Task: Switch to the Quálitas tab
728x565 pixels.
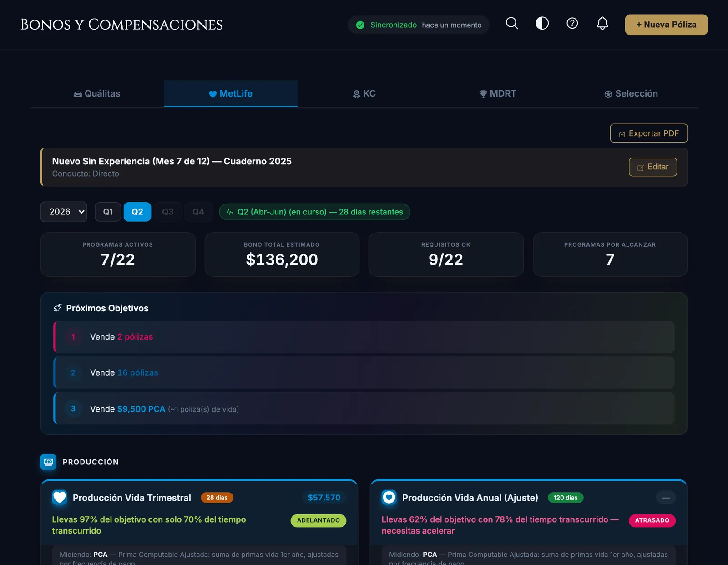Action: 97,94
